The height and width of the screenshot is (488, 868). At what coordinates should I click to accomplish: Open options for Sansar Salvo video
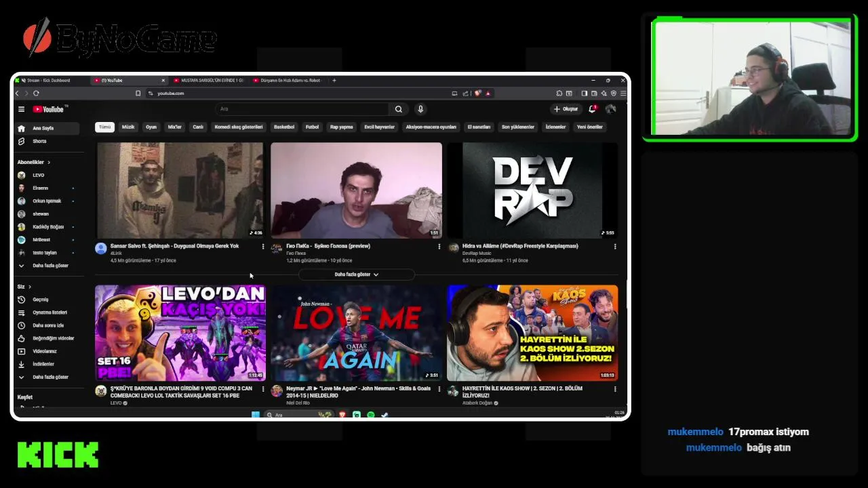click(x=263, y=247)
